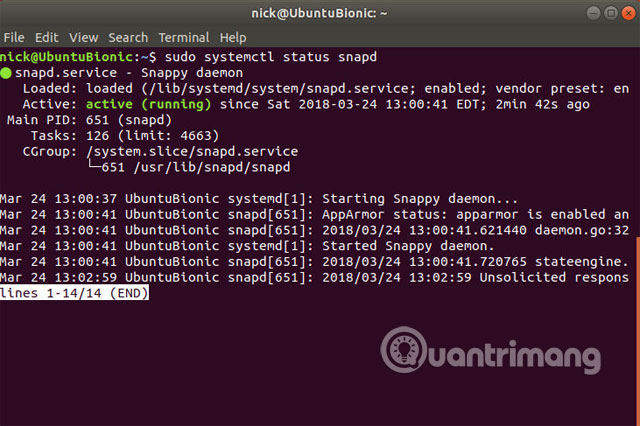This screenshot has height=426, width=640.
Task: Click the green snapd status dot
Action: point(6,73)
